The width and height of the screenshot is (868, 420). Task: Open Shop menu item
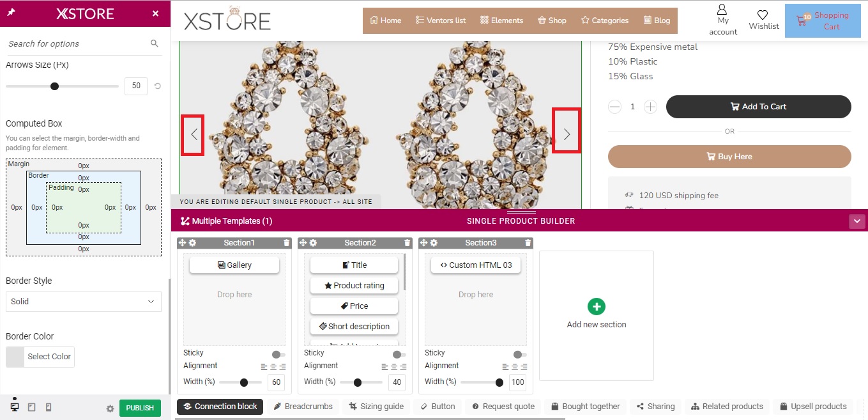pyautogui.click(x=552, y=20)
